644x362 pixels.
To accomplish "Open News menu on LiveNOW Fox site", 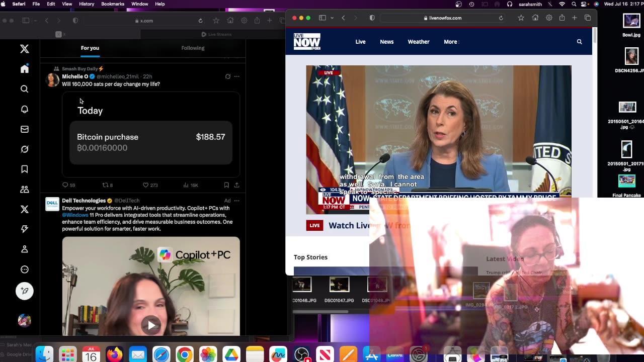I will tap(386, 42).
